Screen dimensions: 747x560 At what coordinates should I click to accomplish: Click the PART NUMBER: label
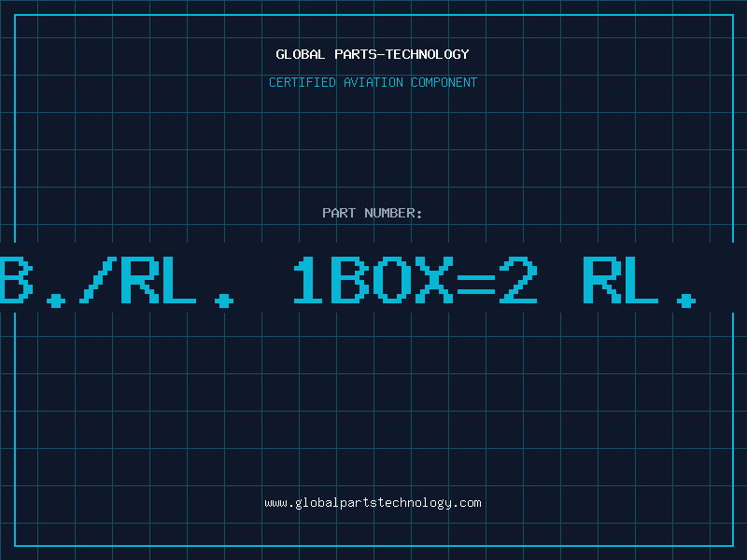pos(373,213)
